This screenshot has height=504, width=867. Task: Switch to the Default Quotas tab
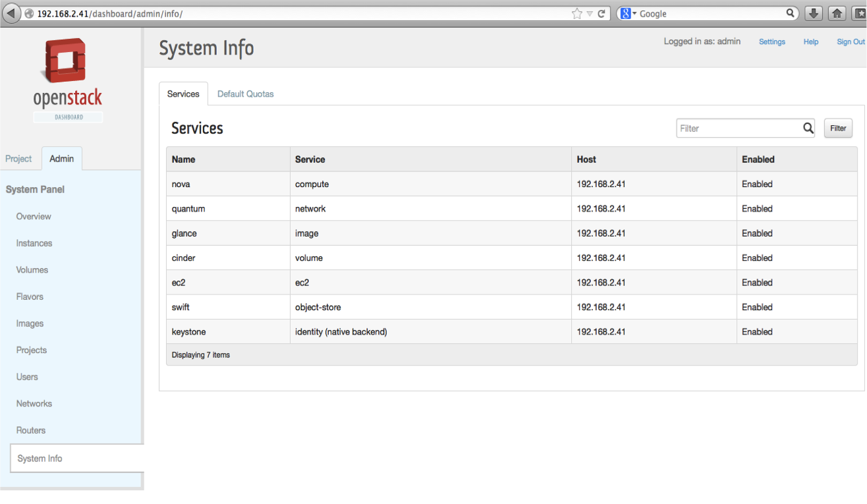pos(246,94)
